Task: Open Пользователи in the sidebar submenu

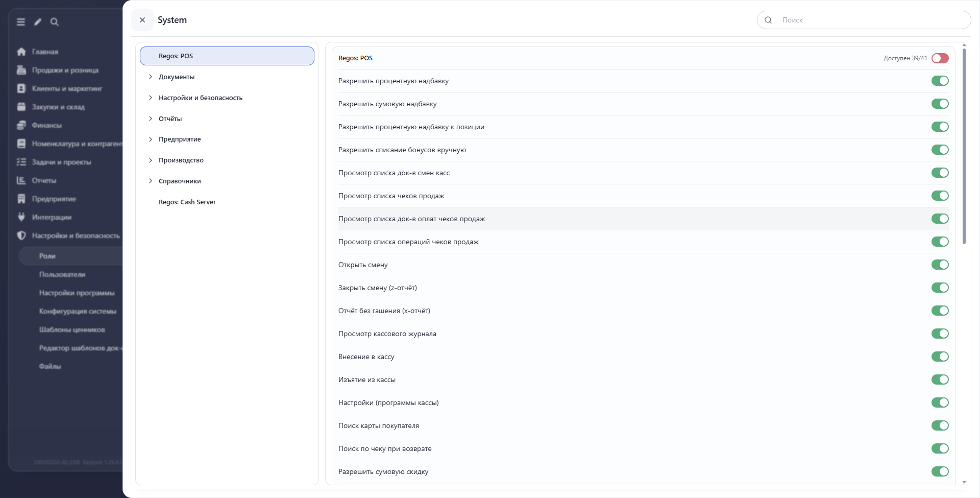Action: pyautogui.click(x=62, y=274)
